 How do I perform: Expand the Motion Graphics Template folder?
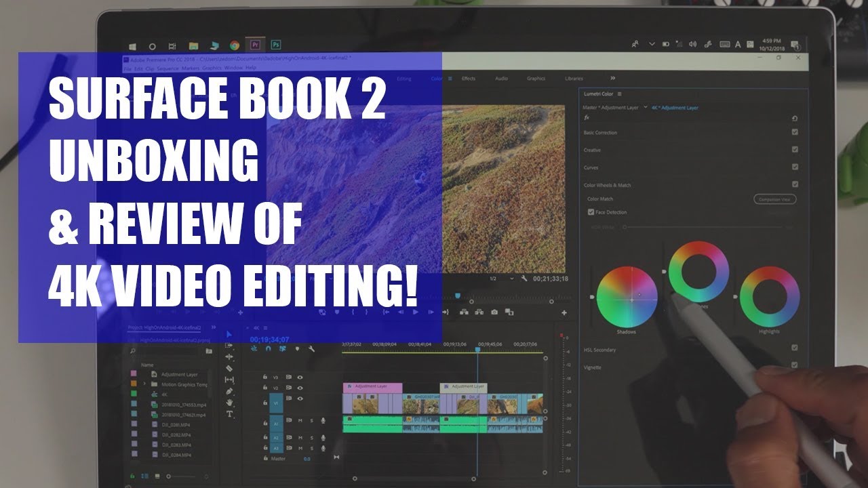click(x=144, y=384)
